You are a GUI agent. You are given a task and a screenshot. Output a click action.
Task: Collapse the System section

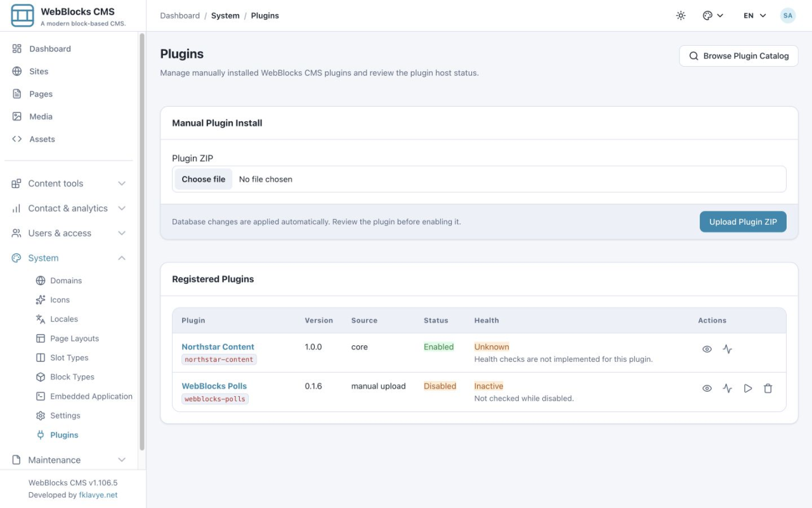tap(69, 258)
